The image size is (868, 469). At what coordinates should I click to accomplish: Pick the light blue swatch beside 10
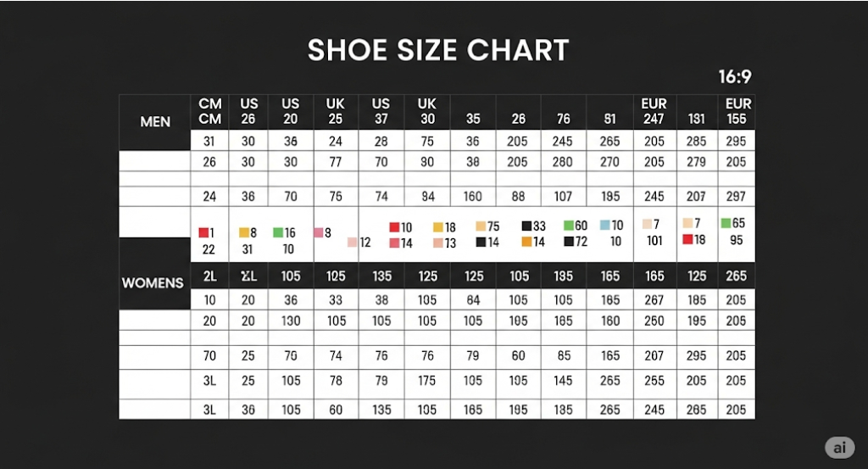[x=605, y=225]
